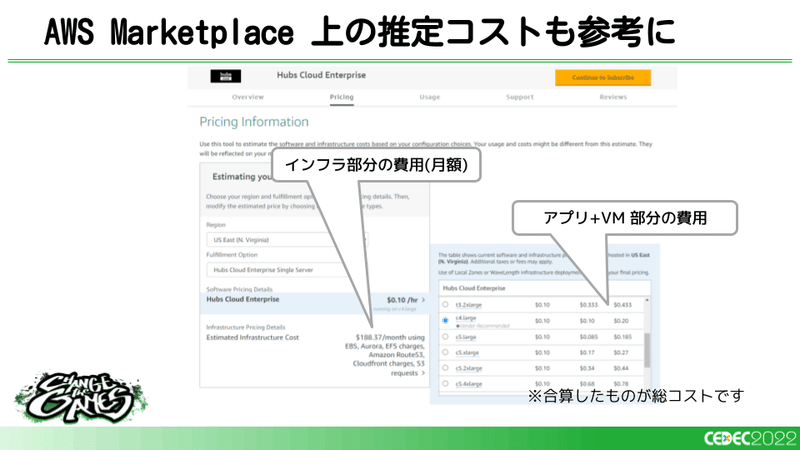Click the Hubs logo icon in header

point(226,76)
